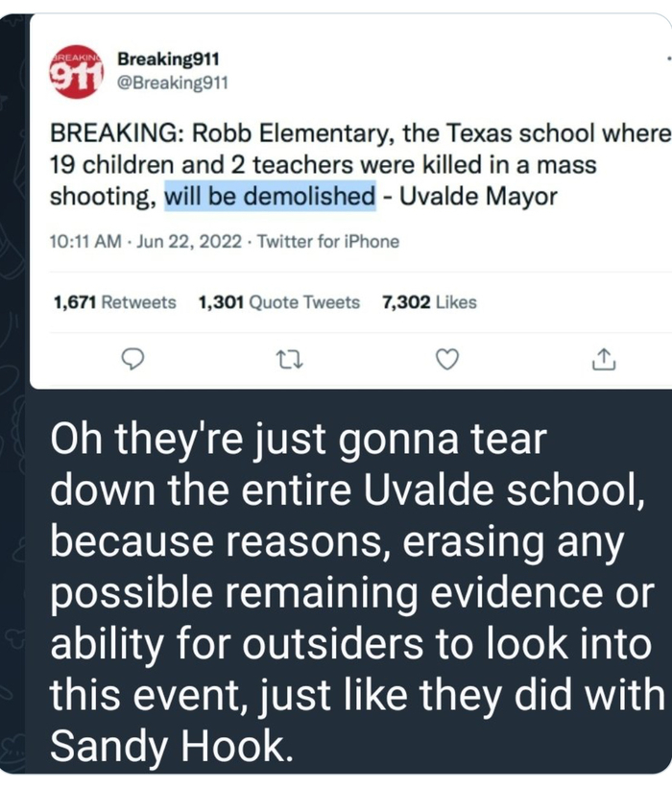The height and width of the screenshot is (788, 672).
Task: Click the reply speech bubble icon
Action: [x=132, y=359]
